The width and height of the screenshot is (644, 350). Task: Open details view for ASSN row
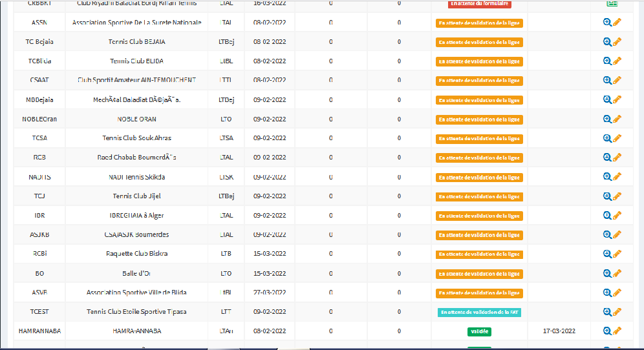click(607, 23)
